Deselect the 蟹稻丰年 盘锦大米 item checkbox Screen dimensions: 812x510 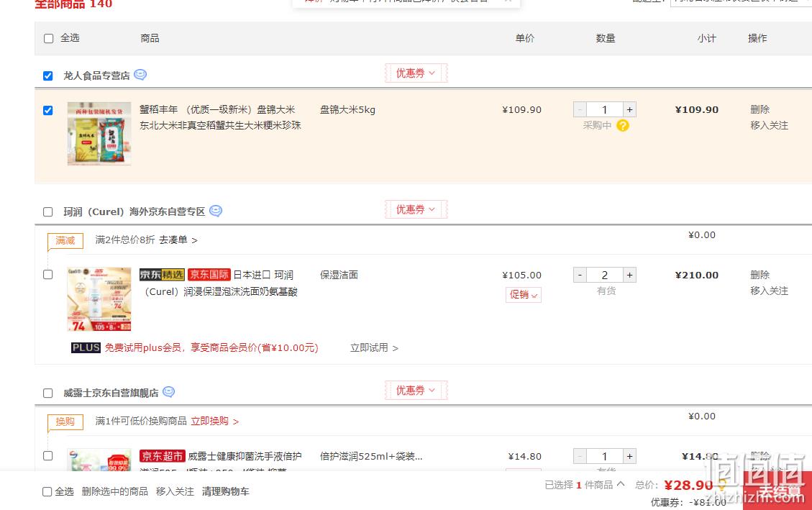[x=48, y=110]
